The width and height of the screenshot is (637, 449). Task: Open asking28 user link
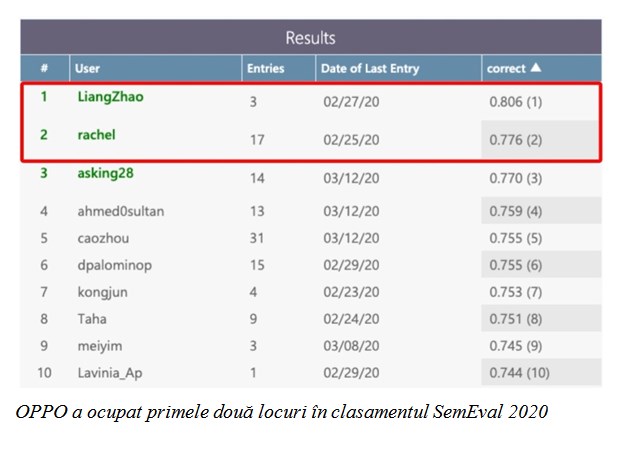click(x=105, y=173)
